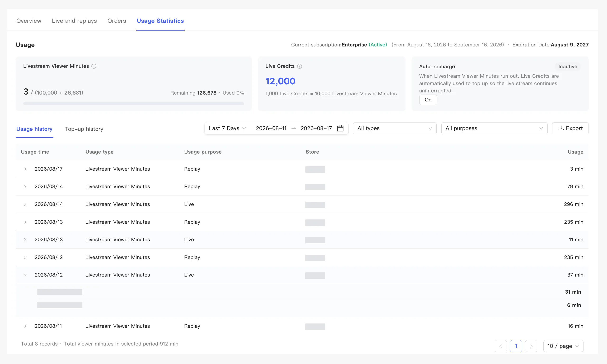Click the 2026/08/17 date cell
This screenshot has width=607, height=364.
49,169
